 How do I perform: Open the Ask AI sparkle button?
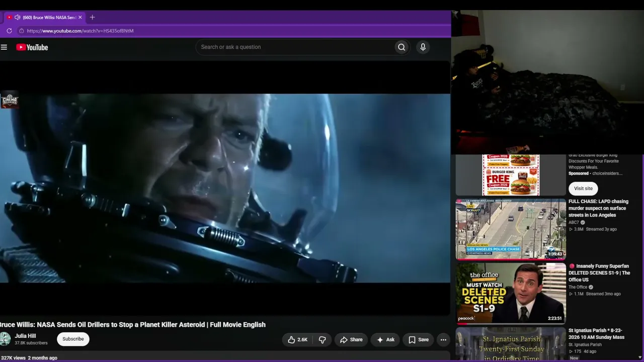click(385, 340)
